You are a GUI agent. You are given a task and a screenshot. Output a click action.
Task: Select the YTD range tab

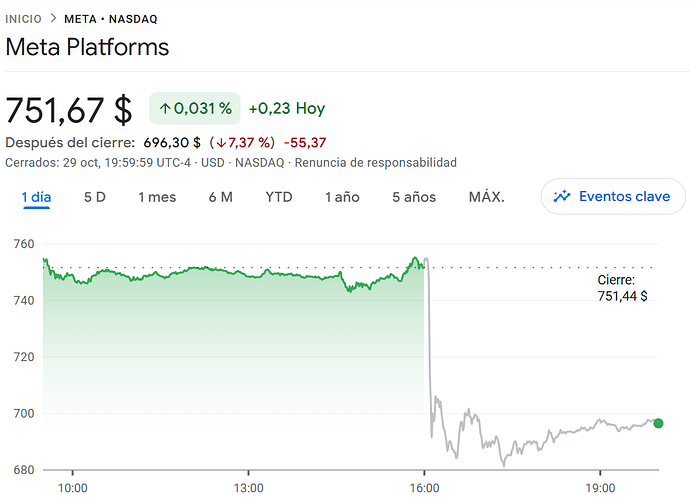tap(279, 197)
